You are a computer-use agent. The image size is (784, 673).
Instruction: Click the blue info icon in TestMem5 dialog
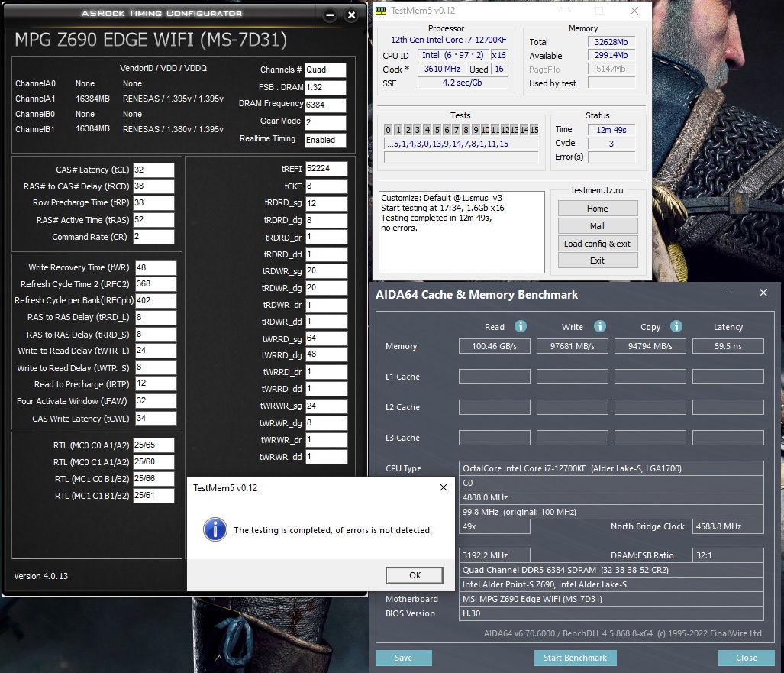(215, 529)
